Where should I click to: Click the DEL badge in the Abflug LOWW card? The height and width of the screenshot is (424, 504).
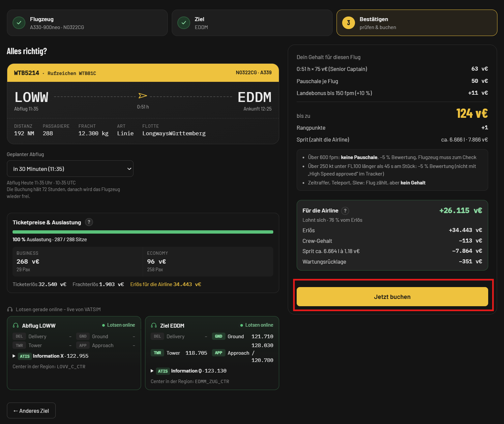tap(19, 336)
